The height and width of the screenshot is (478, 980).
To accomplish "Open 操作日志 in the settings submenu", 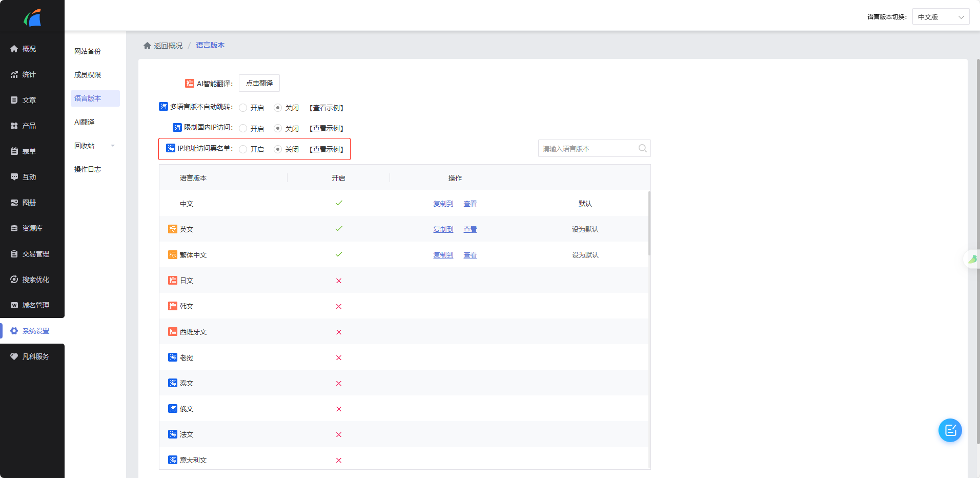I will point(88,169).
